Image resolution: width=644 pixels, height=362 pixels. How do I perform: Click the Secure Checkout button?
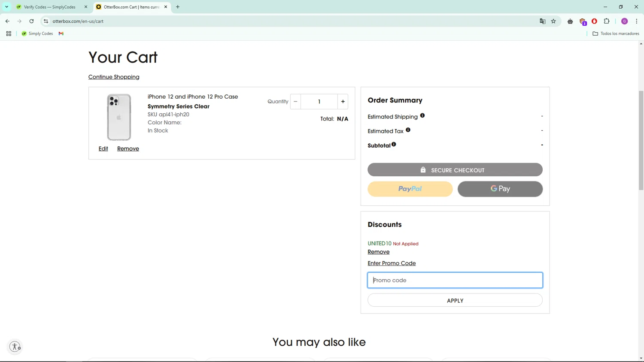(x=455, y=170)
